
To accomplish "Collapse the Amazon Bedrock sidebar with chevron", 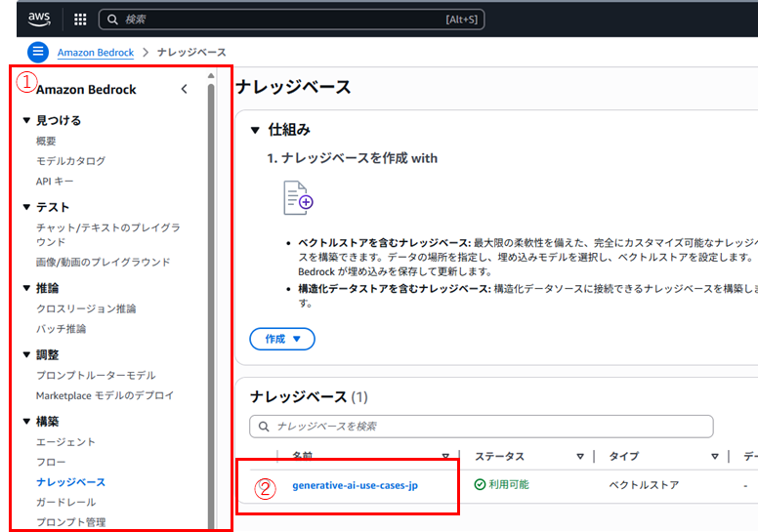I will [x=185, y=90].
